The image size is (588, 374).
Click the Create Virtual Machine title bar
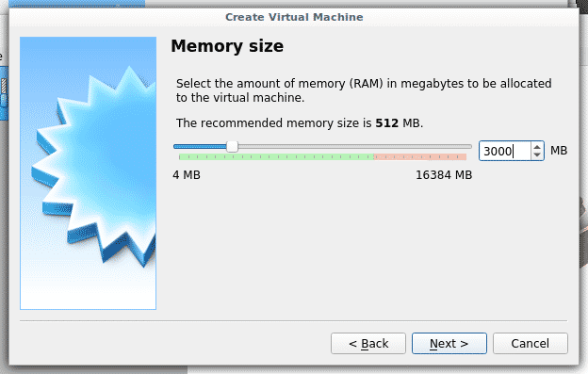(x=294, y=17)
